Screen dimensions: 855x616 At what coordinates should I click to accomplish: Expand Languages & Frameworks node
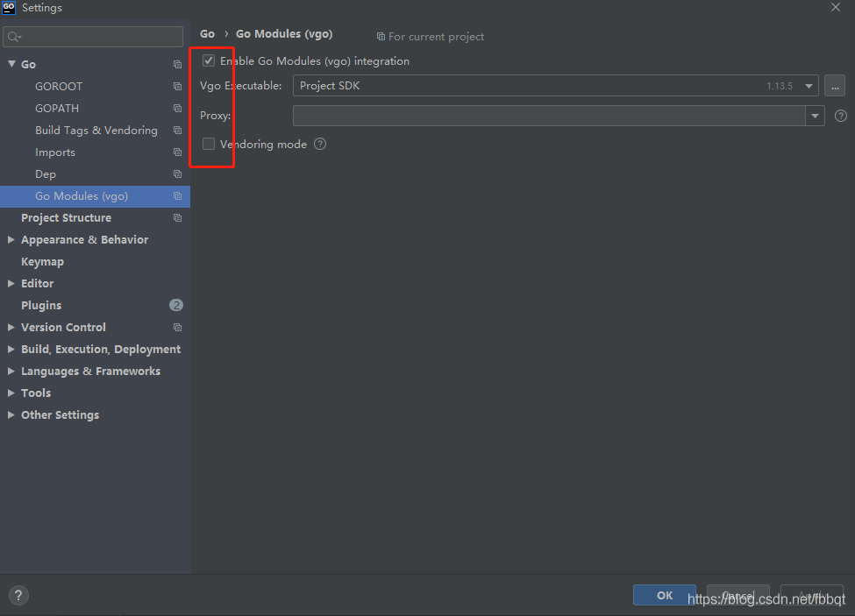tap(11, 371)
